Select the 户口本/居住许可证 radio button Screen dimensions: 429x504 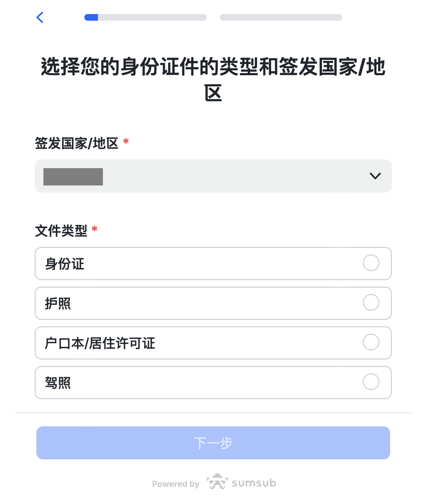[371, 342]
